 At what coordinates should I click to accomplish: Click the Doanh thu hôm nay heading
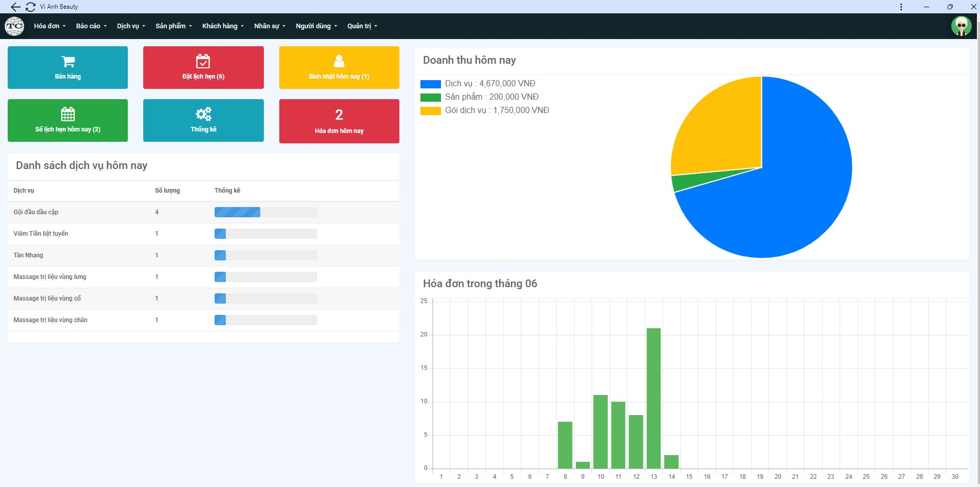469,60
